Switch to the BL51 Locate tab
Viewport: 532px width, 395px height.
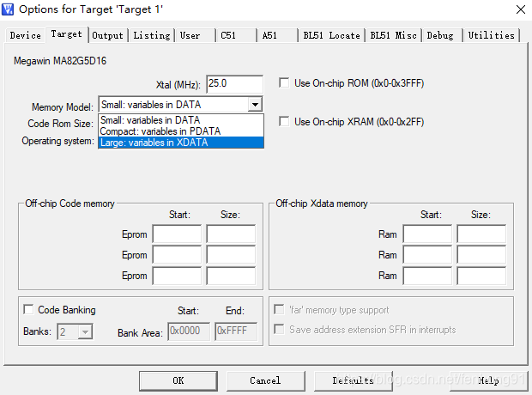pyautogui.click(x=331, y=35)
